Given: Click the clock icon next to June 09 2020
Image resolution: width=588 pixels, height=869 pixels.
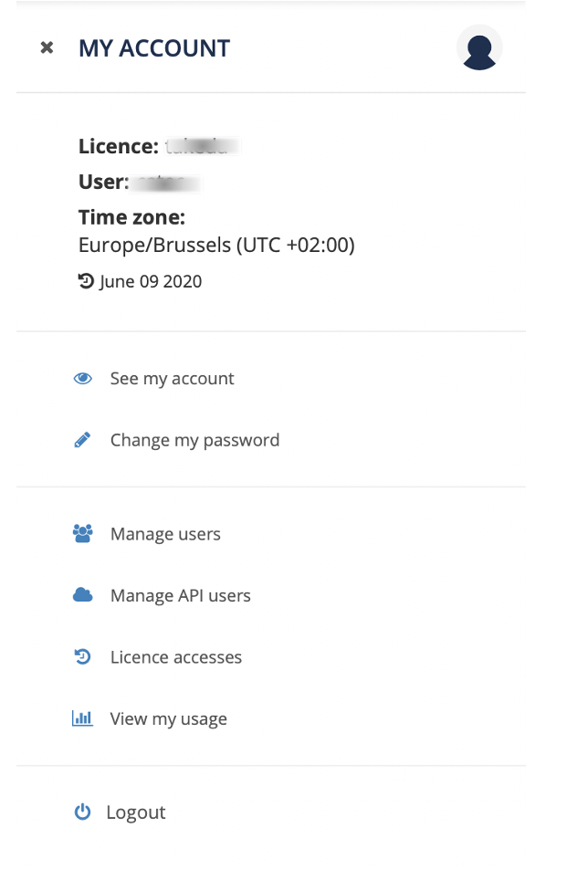Looking at the screenshot, I should click(x=86, y=282).
